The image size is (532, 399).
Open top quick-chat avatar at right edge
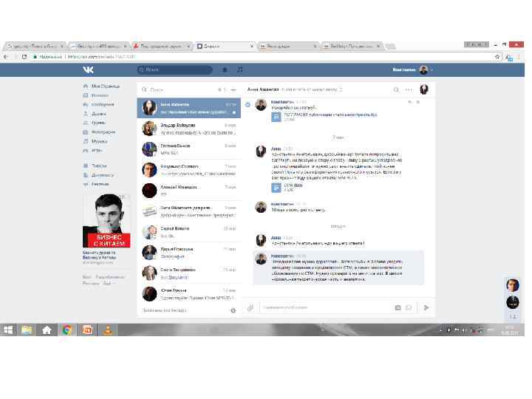pyautogui.click(x=512, y=285)
